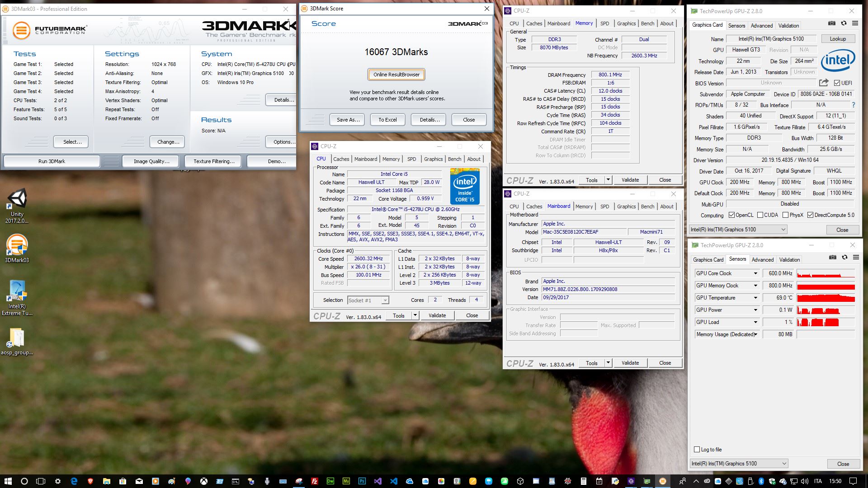
Task: Open the 3DMark03 desktop shortcut
Action: coord(17,249)
